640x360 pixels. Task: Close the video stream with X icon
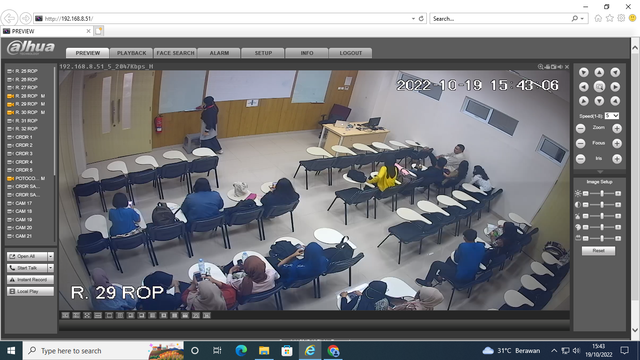[x=567, y=67]
